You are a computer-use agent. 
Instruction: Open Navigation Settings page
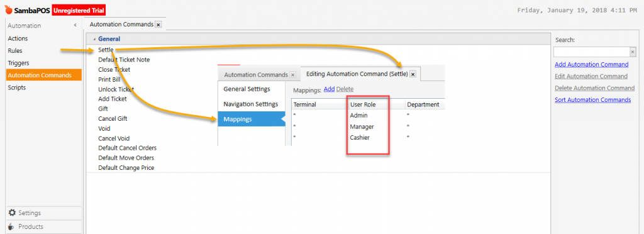(x=250, y=104)
